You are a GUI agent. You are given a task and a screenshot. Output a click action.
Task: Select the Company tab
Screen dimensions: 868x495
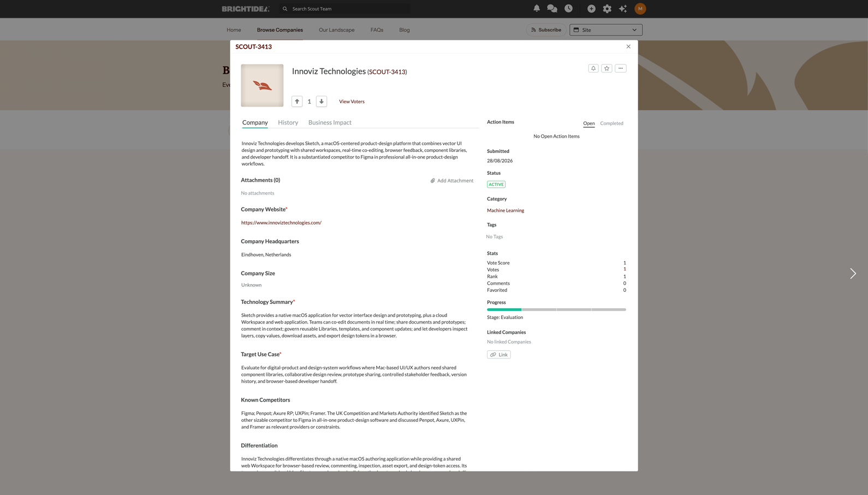[x=255, y=122]
